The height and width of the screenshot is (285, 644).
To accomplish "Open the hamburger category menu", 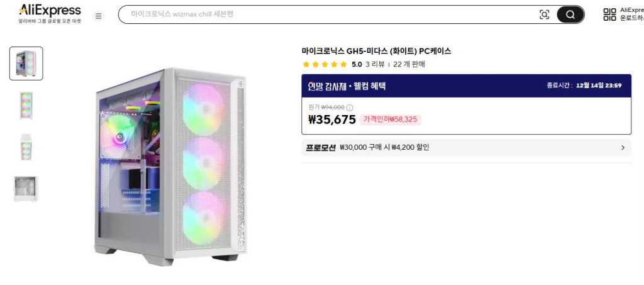I will click(99, 16).
